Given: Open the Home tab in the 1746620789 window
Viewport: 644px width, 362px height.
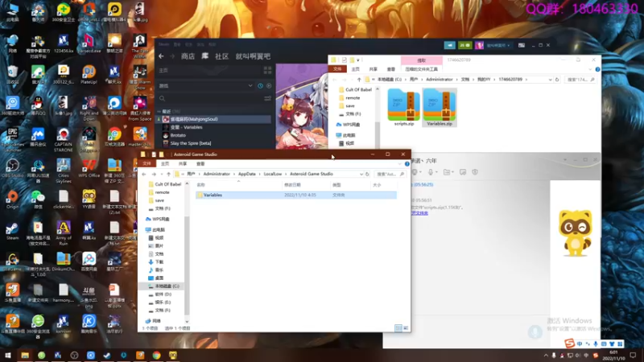Looking at the screenshot, I should [x=356, y=69].
